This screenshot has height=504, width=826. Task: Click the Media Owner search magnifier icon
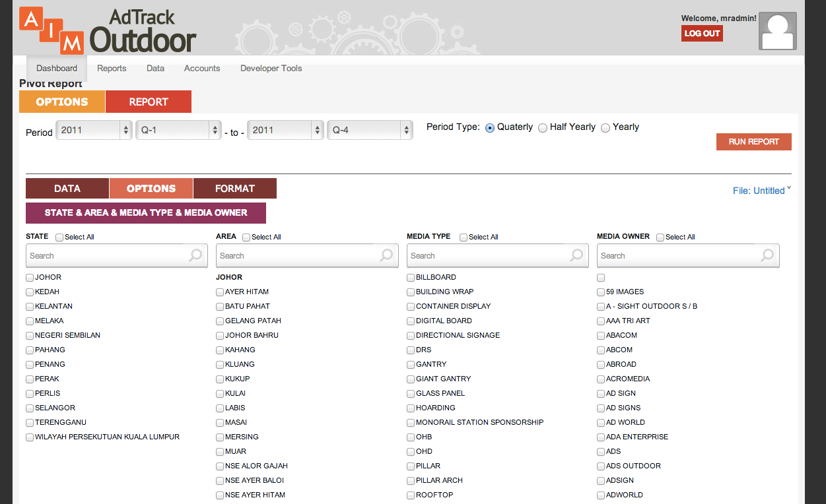click(767, 255)
